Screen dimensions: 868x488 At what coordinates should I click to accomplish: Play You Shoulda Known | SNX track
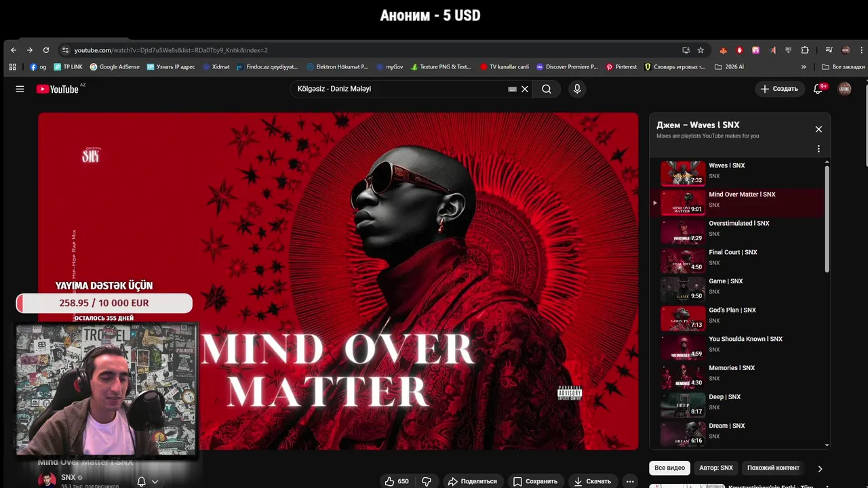pos(738,347)
